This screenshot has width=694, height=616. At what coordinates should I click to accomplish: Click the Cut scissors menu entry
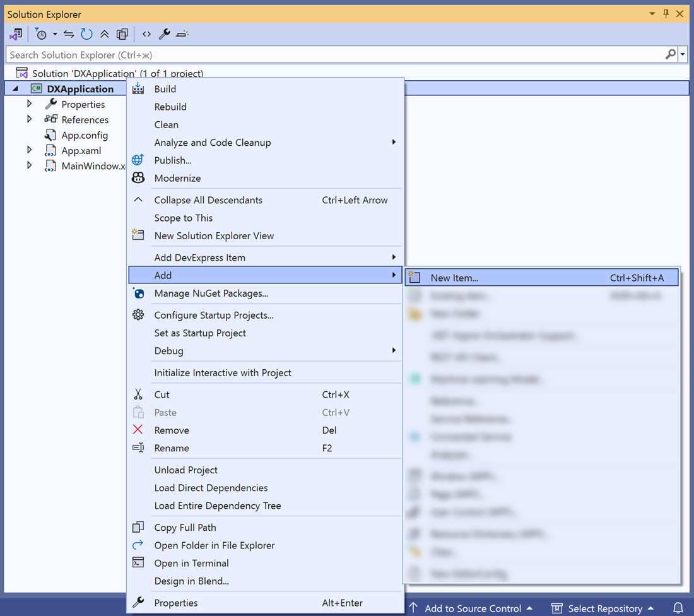266,394
